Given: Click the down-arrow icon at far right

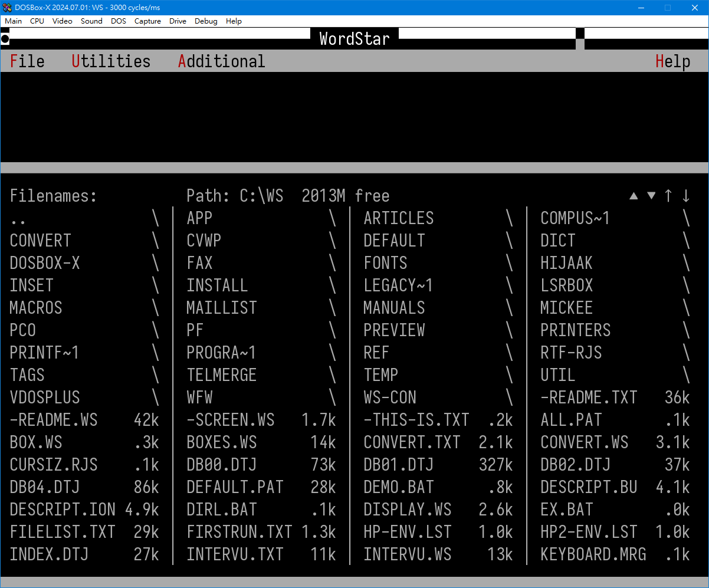Looking at the screenshot, I should [686, 195].
